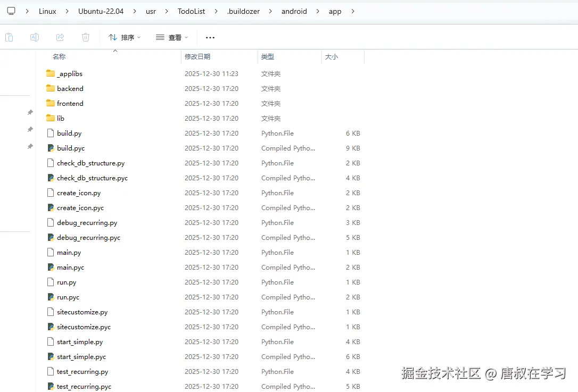Click the lib folder icon
The width and height of the screenshot is (578, 392).
point(51,118)
